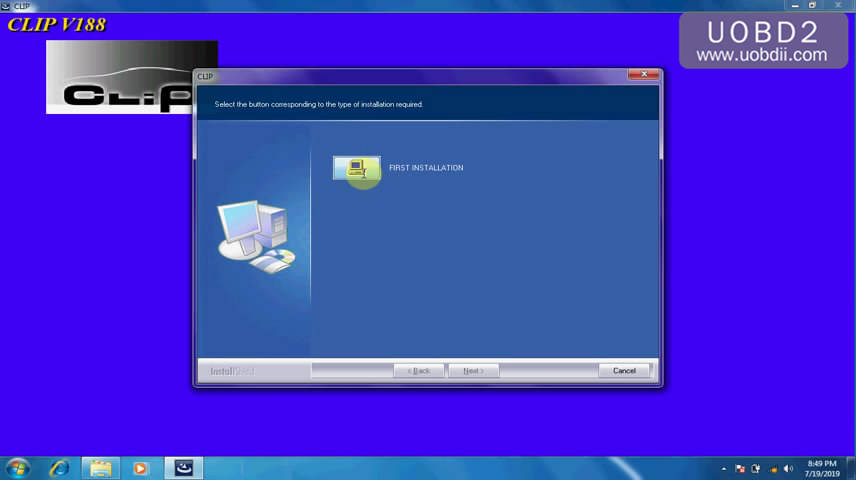Restore down the outer CLIP window
856x480 pixels.
[x=812, y=5]
